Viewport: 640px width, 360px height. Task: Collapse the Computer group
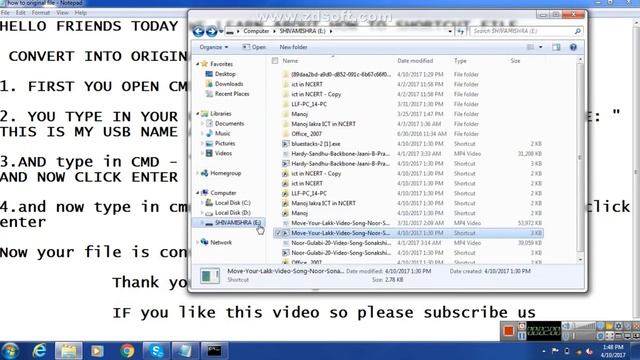198,193
